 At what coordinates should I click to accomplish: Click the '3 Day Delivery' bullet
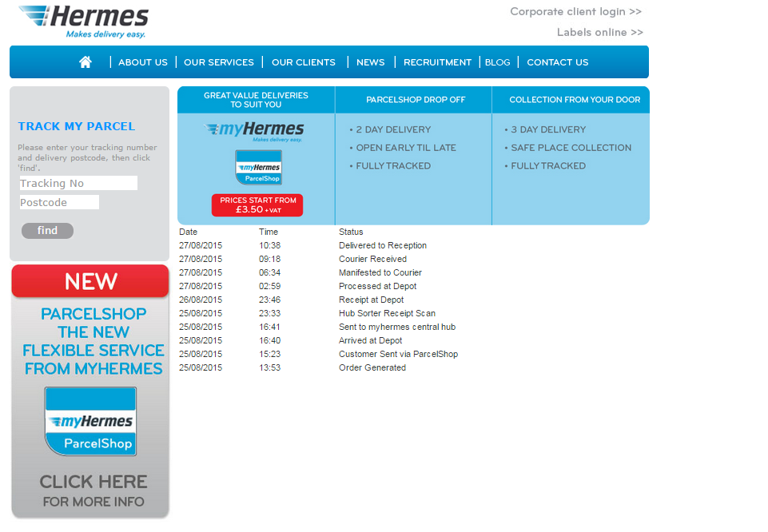pyautogui.click(x=548, y=129)
